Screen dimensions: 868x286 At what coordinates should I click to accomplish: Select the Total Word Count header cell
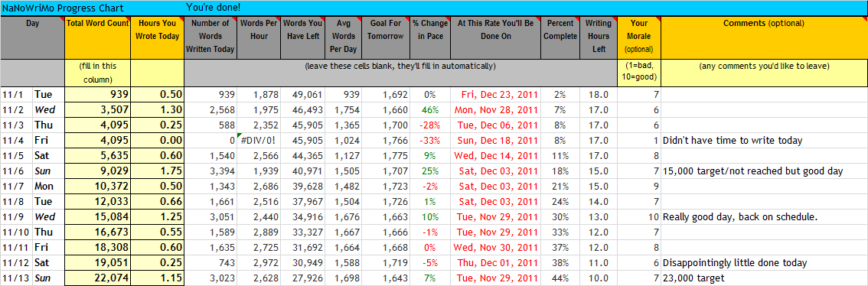tap(97, 37)
